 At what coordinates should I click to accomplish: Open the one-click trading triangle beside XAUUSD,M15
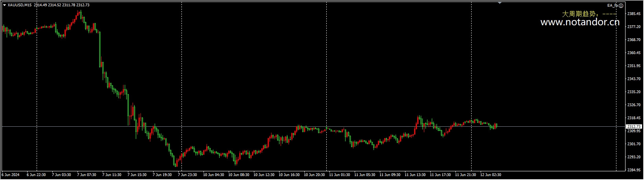4,5
